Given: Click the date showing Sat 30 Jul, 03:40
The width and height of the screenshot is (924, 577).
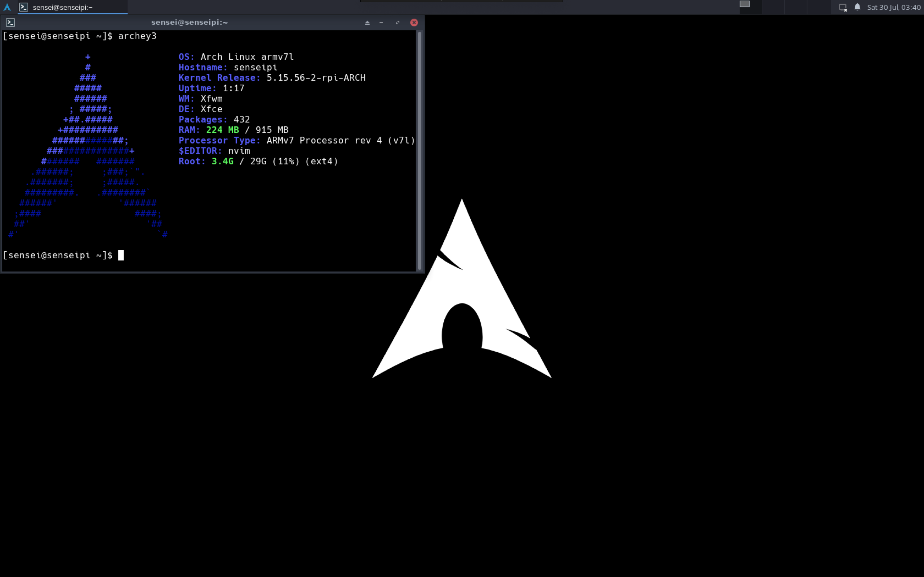Looking at the screenshot, I should (894, 7).
